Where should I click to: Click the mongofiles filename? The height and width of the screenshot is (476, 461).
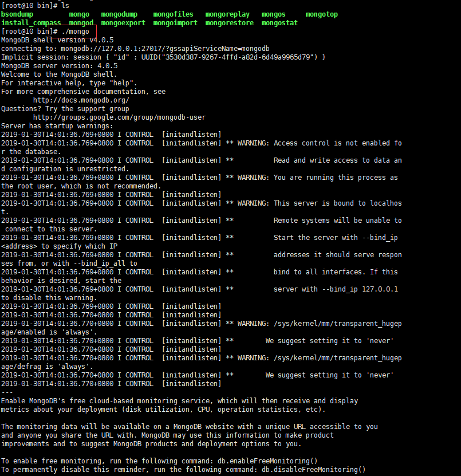(173, 14)
